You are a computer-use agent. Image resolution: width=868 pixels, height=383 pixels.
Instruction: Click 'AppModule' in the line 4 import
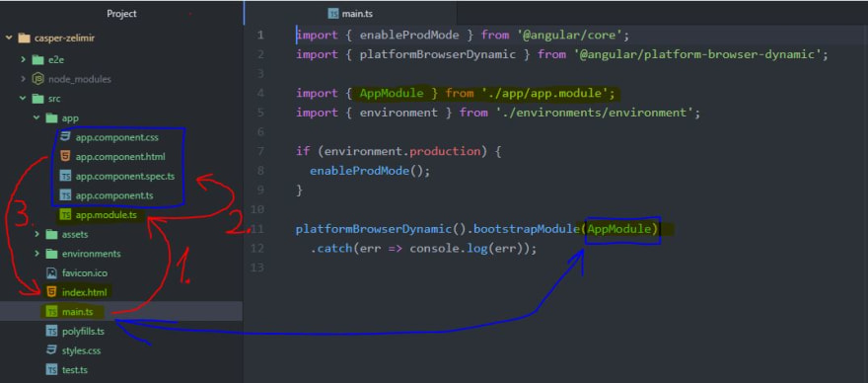[x=392, y=93]
